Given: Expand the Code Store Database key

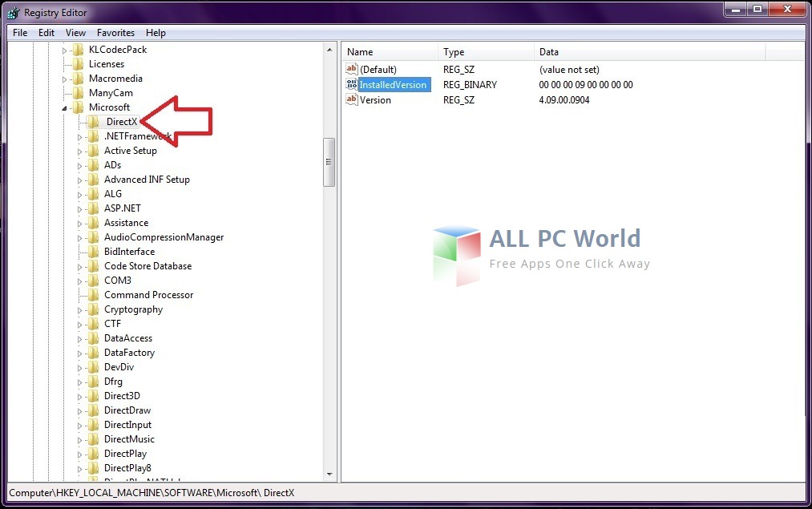Looking at the screenshot, I should tap(79, 267).
